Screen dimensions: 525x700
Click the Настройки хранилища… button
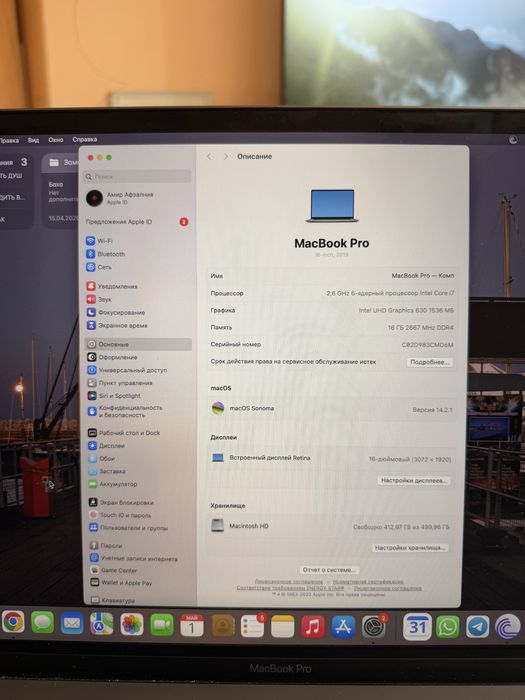coord(409,547)
